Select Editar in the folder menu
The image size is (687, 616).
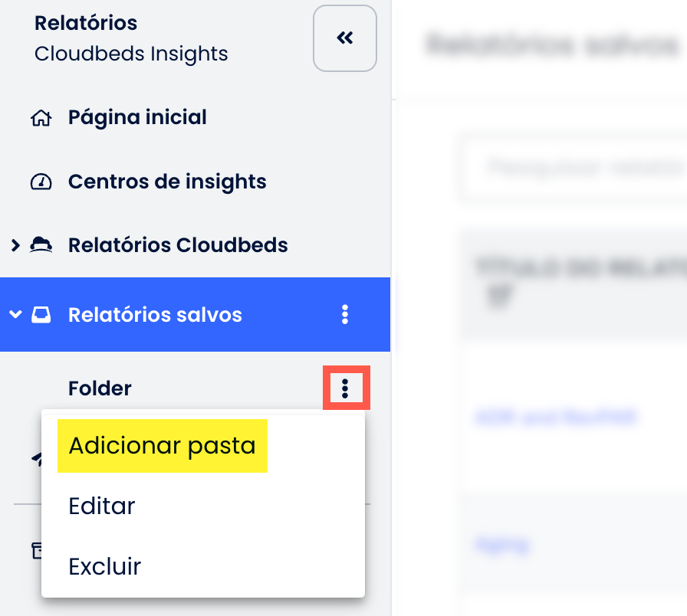pos(102,506)
